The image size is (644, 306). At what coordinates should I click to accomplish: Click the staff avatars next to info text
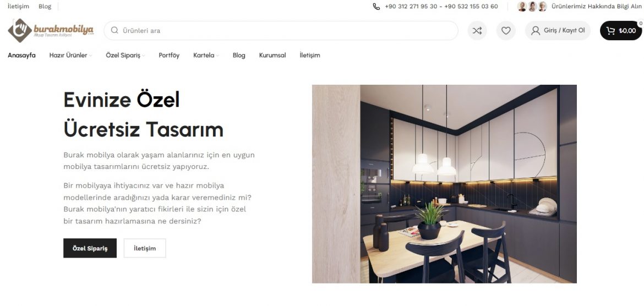pos(532,6)
